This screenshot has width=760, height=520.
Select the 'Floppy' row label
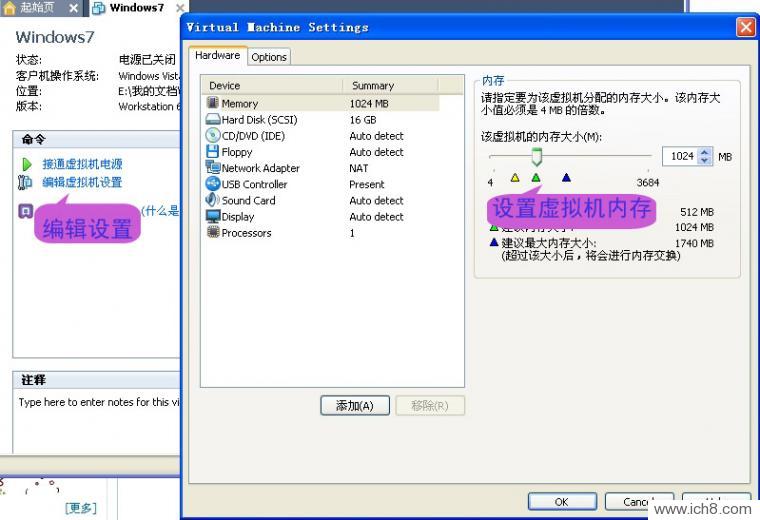coord(237,152)
